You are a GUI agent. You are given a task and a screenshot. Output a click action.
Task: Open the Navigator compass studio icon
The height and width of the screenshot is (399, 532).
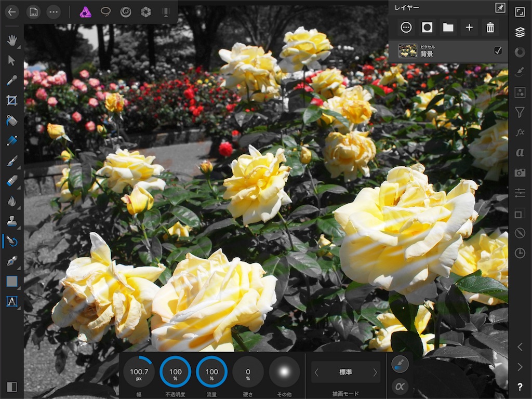coord(520,233)
